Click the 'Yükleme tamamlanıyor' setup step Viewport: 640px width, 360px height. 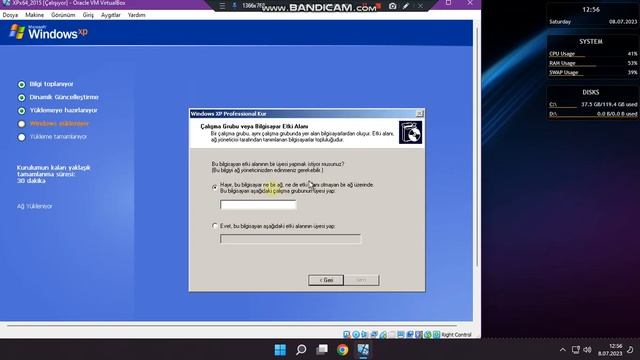(58, 137)
